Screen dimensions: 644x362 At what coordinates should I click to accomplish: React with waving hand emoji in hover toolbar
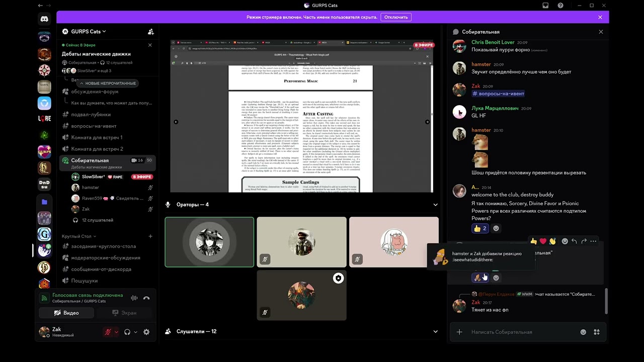pos(552,241)
